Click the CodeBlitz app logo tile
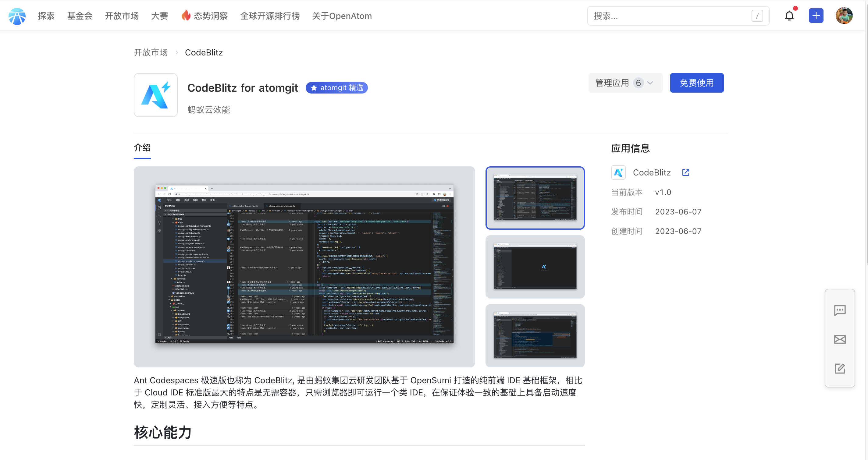The image size is (868, 460). coord(156,95)
